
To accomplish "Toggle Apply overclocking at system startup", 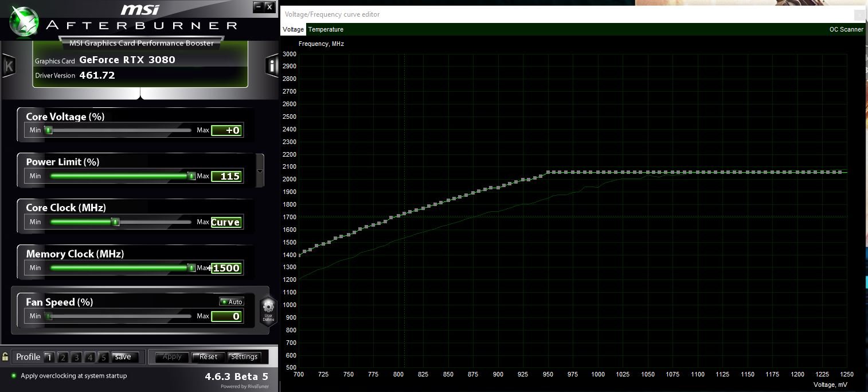I will click(69, 376).
